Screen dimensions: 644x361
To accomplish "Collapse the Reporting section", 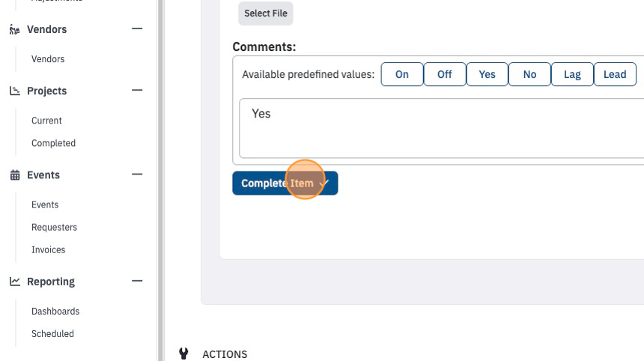I will click(x=137, y=281).
